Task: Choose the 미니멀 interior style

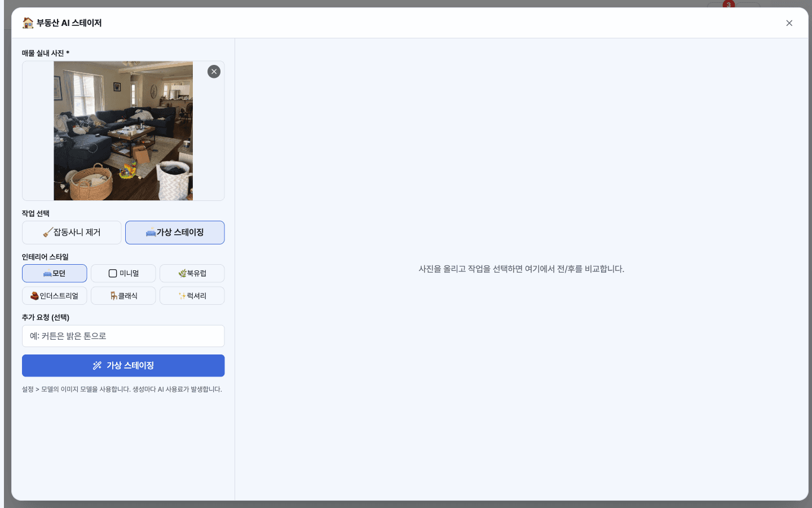Action: click(x=123, y=273)
